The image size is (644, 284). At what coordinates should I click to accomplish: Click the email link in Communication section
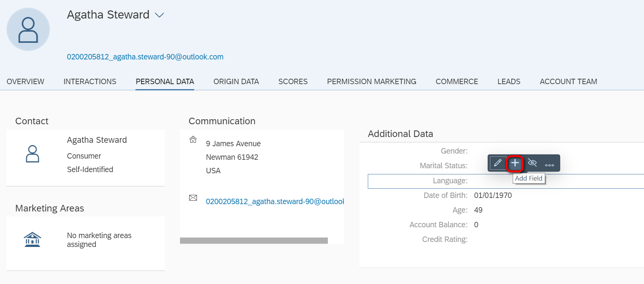pos(275,201)
